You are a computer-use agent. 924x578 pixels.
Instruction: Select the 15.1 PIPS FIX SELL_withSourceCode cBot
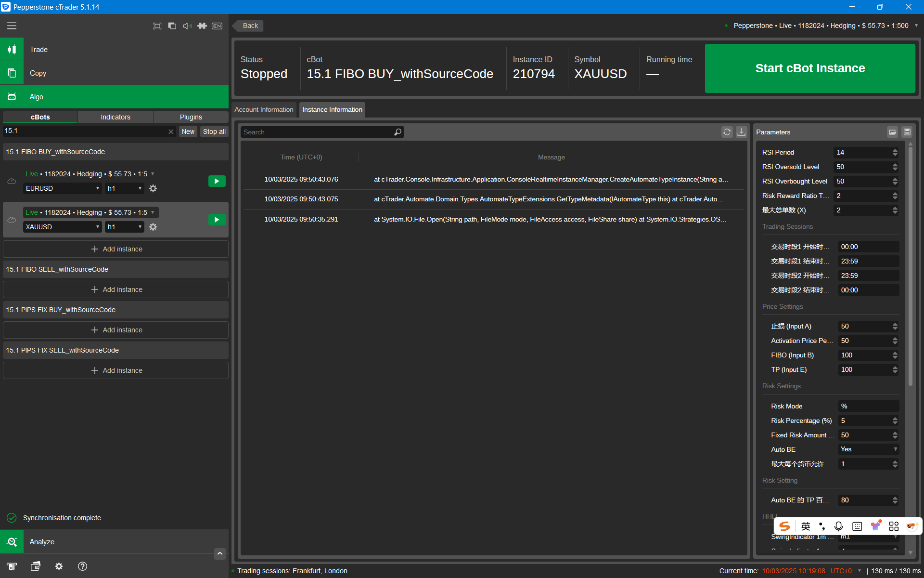(116, 350)
